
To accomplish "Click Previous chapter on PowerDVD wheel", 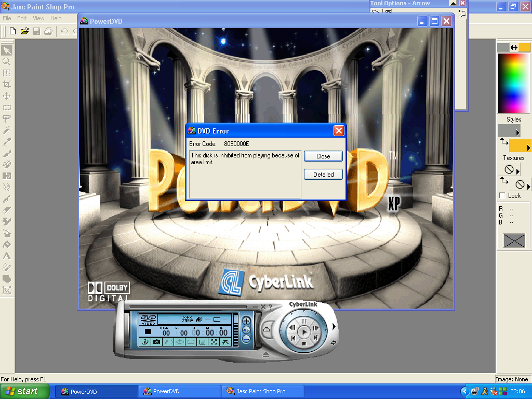I will [293, 338].
